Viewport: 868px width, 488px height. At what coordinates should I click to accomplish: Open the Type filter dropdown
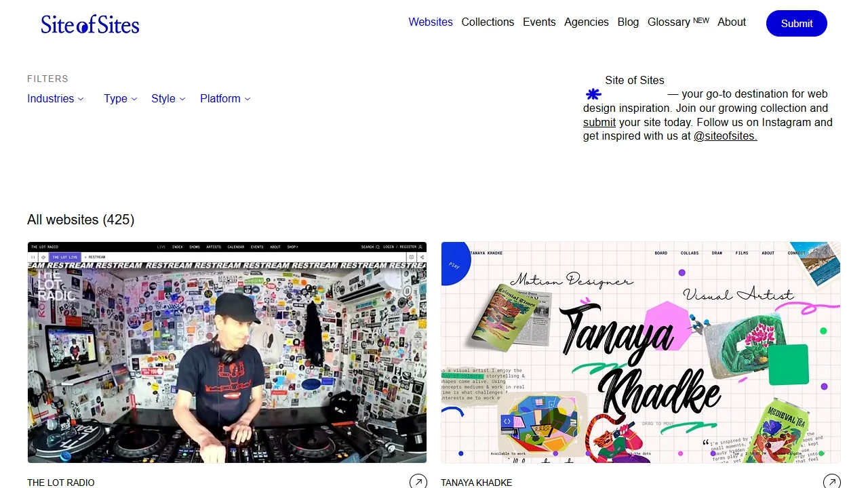[120, 98]
